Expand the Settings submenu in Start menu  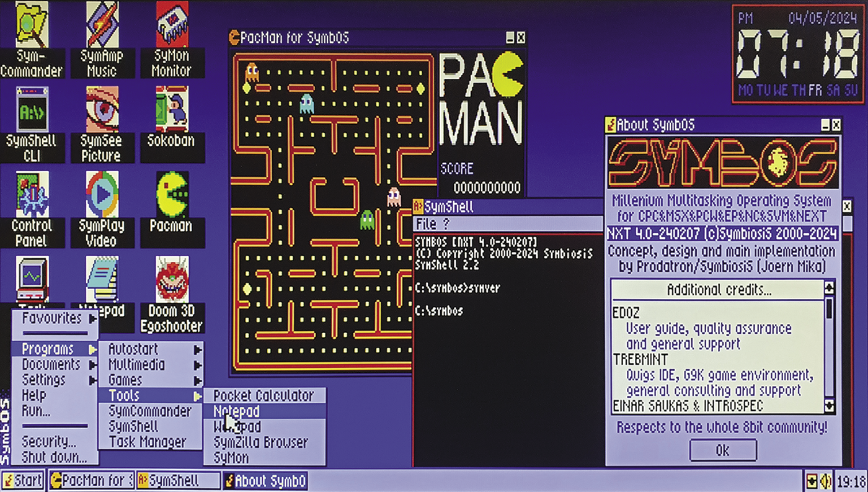pos(55,380)
